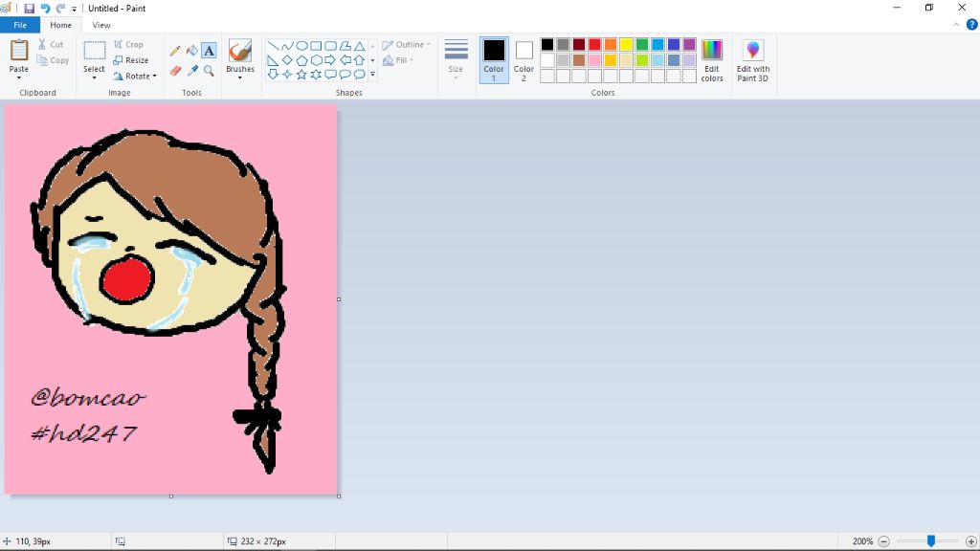Image resolution: width=980 pixels, height=551 pixels.
Task: Switch to the View tab
Action: 101,25
